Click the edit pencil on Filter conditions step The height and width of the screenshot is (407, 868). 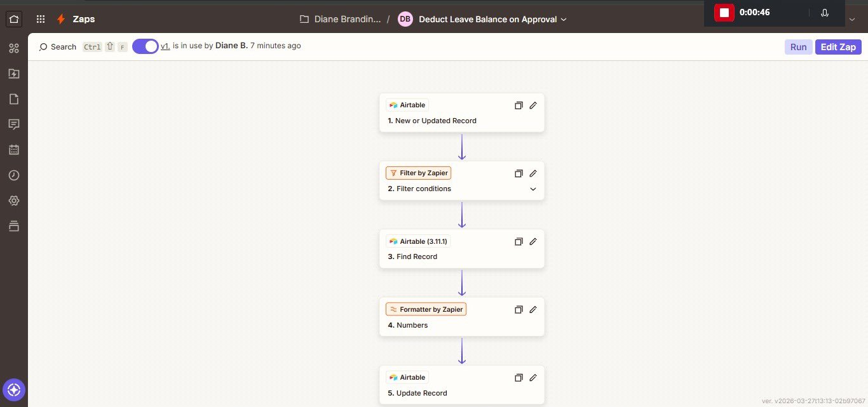point(533,173)
